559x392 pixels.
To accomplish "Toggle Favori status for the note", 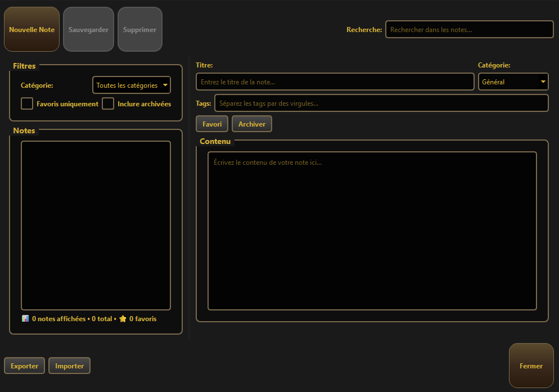I will (x=212, y=123).
